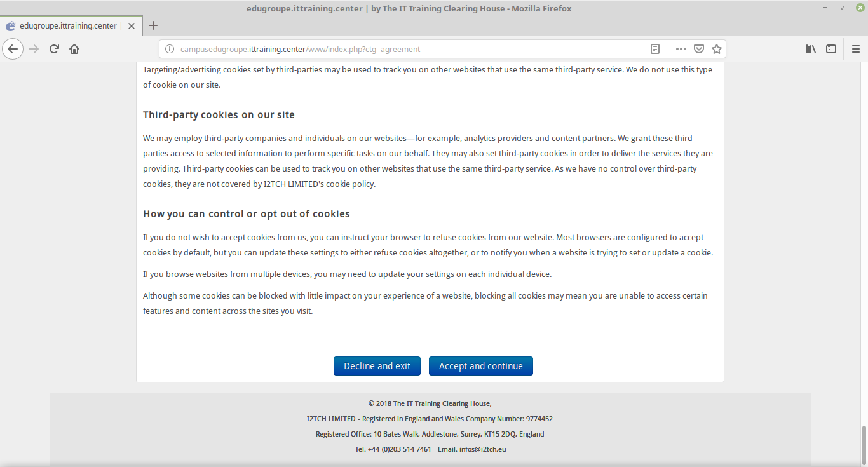Viewport: 868px width, 467px height.
Task: Save this page to Pocket
Action: (698, 49)
